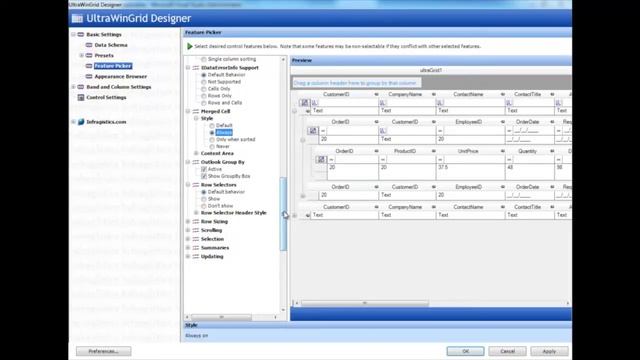Click the pin icon in UnitPrice header
This screenshot has width=640, height=360.
click(502, 151)
